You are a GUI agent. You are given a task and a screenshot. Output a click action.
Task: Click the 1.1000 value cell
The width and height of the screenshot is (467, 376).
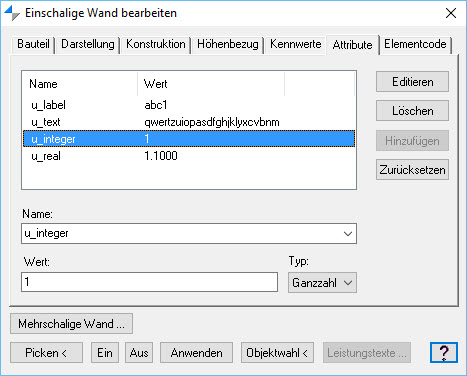(161, 156)
